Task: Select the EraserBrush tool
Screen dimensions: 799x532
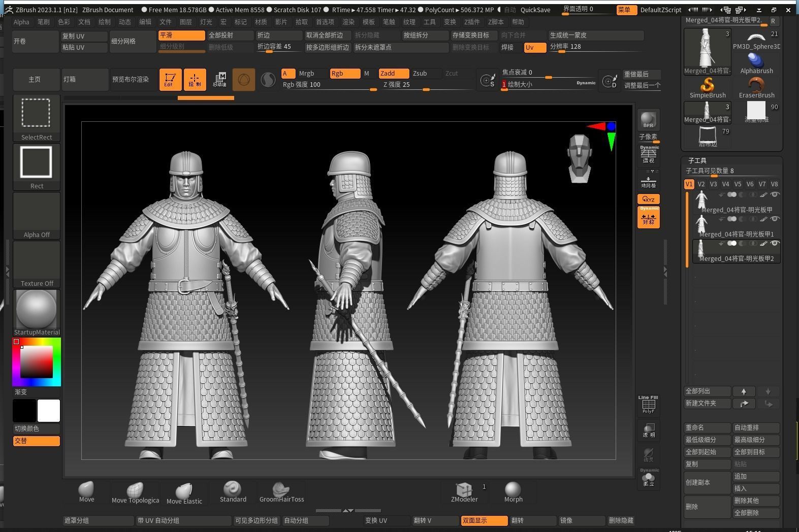Action: point(756,88)
